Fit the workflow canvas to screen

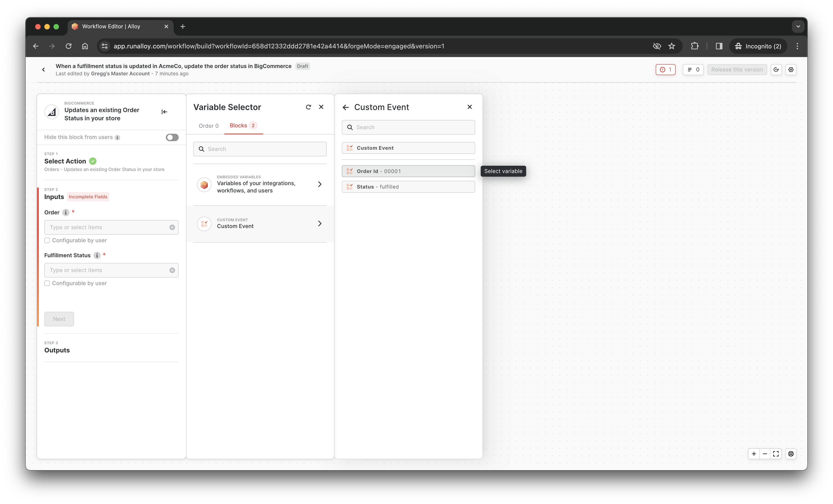pyautogui.click(x=776, y=454)
